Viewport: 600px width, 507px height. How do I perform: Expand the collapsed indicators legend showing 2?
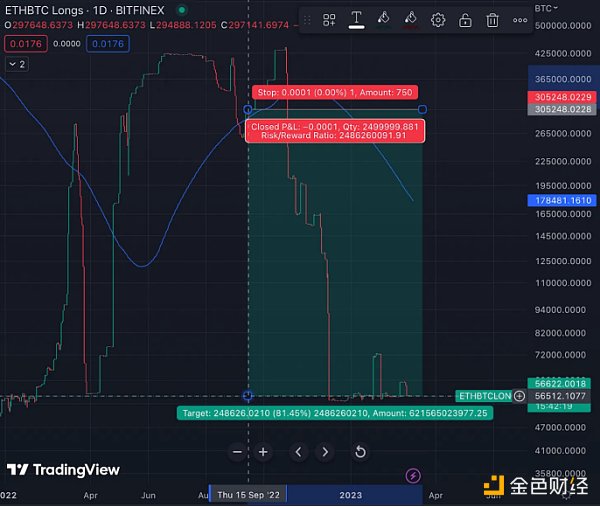[17, 64]
